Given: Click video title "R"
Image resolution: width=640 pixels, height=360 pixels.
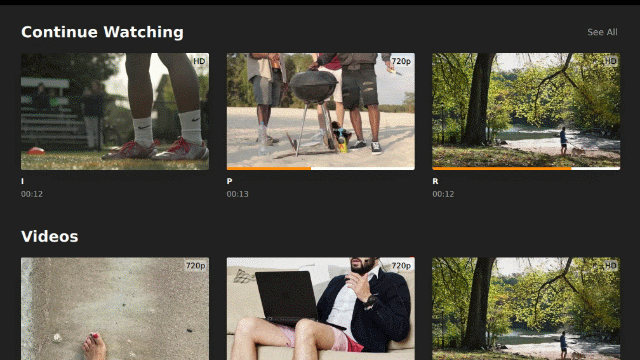Looking at the screenshot, I should pyautogui.click(x=435, y=181).
